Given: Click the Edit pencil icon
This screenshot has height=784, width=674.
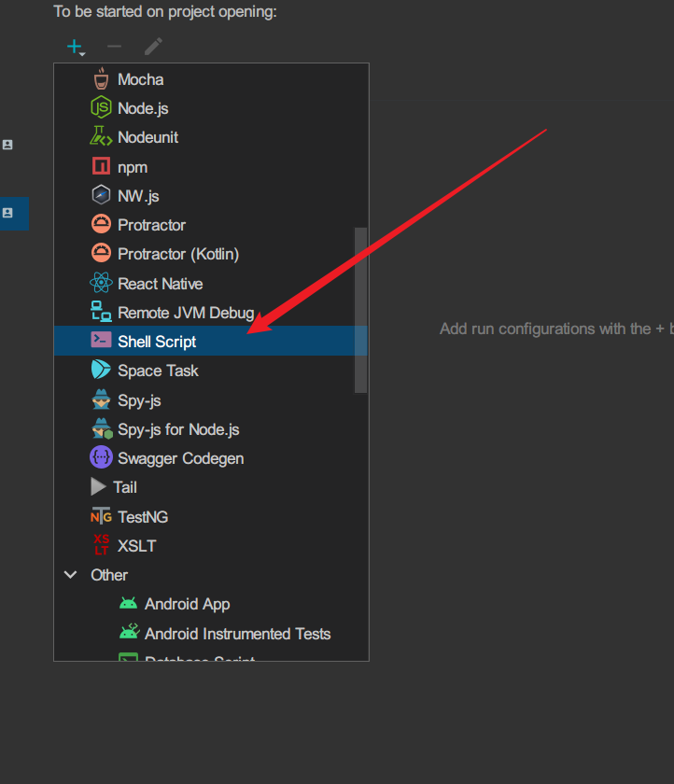Looking at the screenshot, I should click(x=153, y=46).
